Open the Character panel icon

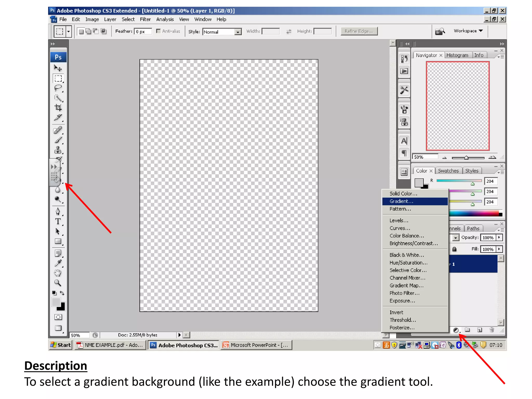tap(404, 141)
